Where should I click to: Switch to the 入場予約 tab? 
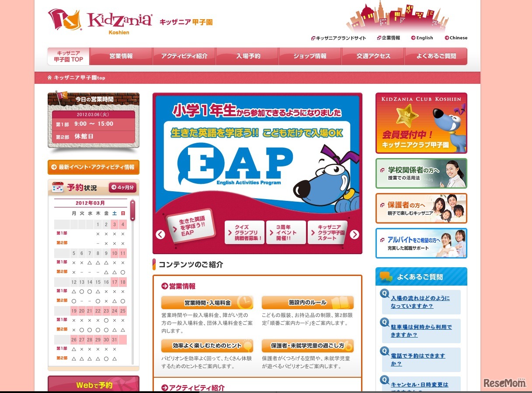point(247,56)
